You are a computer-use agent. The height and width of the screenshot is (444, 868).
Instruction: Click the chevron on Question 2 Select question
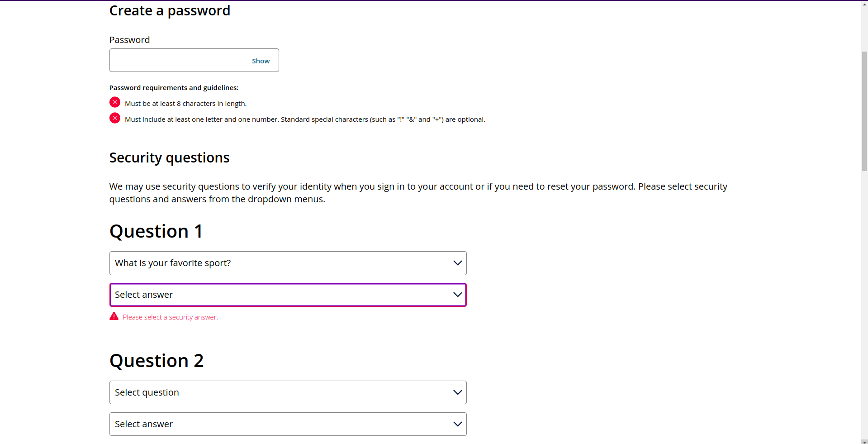coord(457,392)
